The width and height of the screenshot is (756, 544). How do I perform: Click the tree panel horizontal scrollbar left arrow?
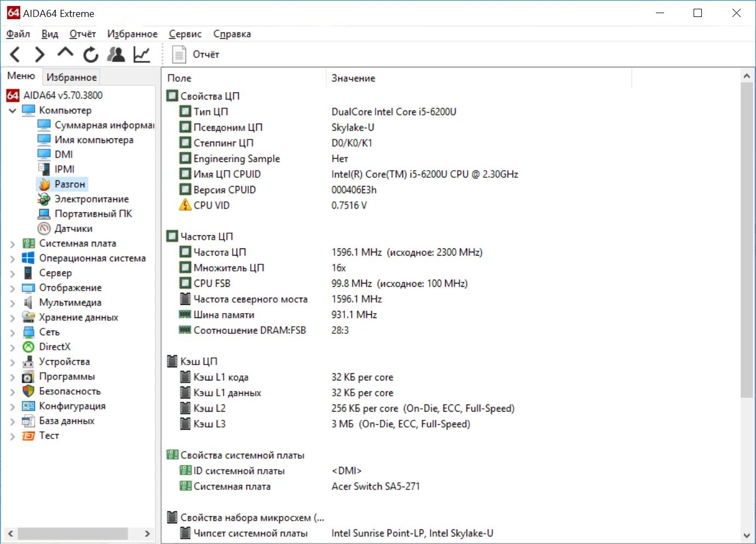tap(10, 534)
